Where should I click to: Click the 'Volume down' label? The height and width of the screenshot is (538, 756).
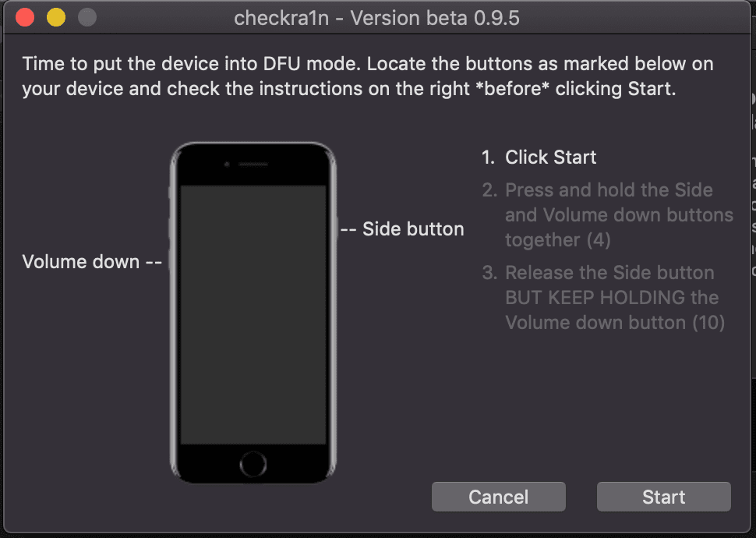[x=80, y=261]
